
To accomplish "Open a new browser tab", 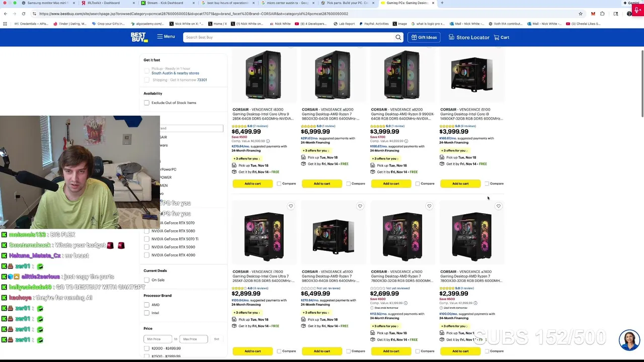I will coord(442,3).
